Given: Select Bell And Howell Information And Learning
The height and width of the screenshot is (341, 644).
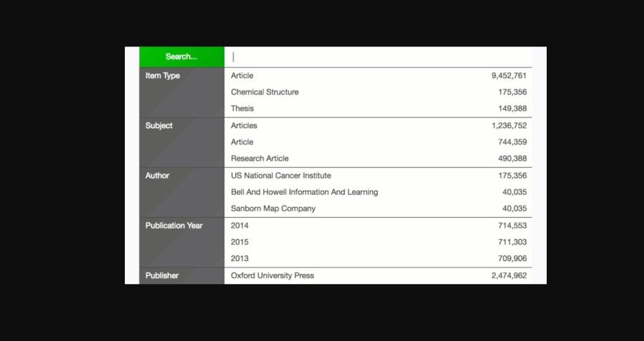Looking at the screenshot, I should pos(304,192).
